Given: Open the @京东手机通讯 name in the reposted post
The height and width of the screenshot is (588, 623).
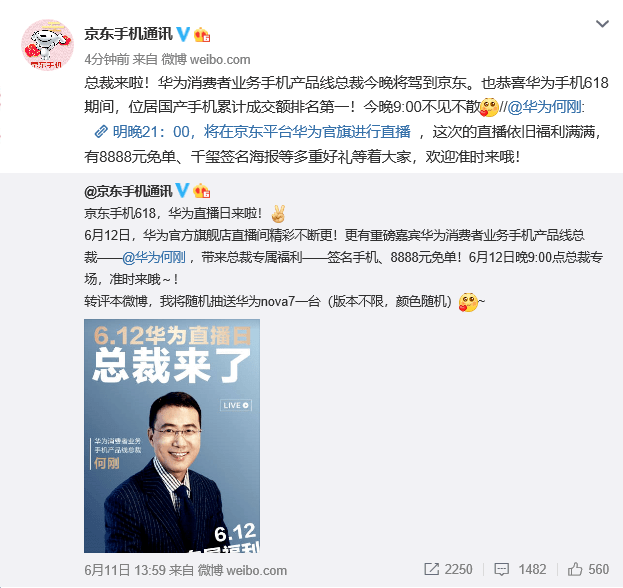Looking at the screenshot, I should [128, 191].
